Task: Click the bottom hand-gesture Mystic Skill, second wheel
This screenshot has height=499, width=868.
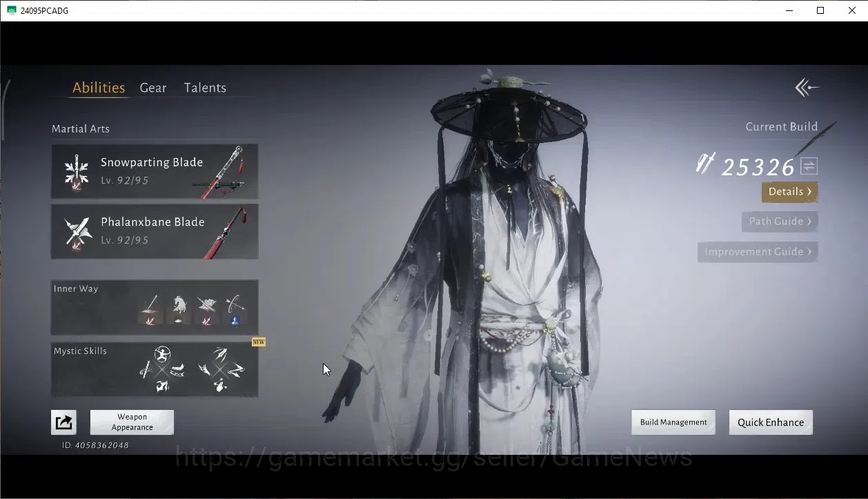Action: pyautogui.click(x=220, y=385)
